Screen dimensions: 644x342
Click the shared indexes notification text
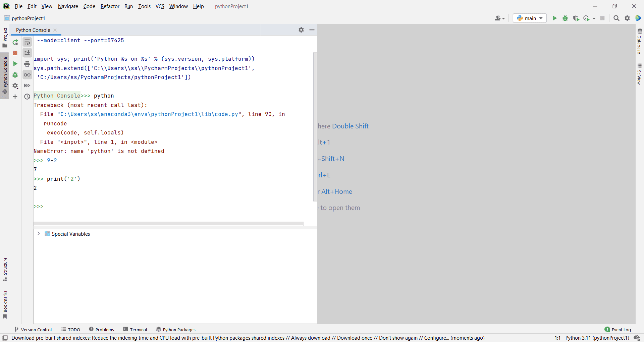[x=248, y=338]
